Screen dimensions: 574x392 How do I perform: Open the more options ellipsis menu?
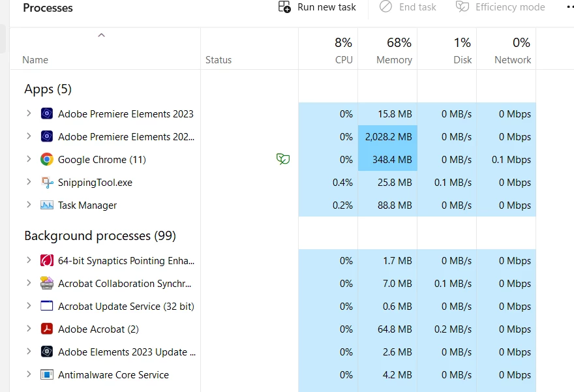pos(570,7)
